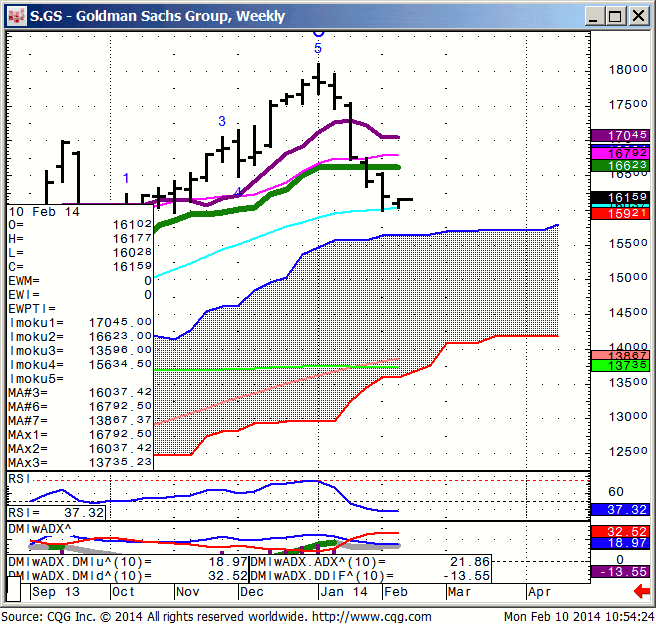Click the Mar time axis label
The image size is (656, 624).
point(459,592)
